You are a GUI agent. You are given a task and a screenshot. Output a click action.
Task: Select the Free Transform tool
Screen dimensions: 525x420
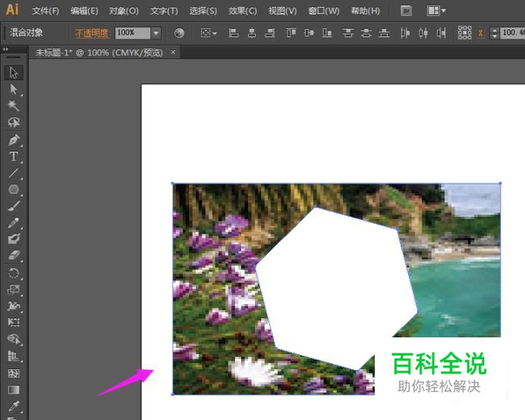14,323
